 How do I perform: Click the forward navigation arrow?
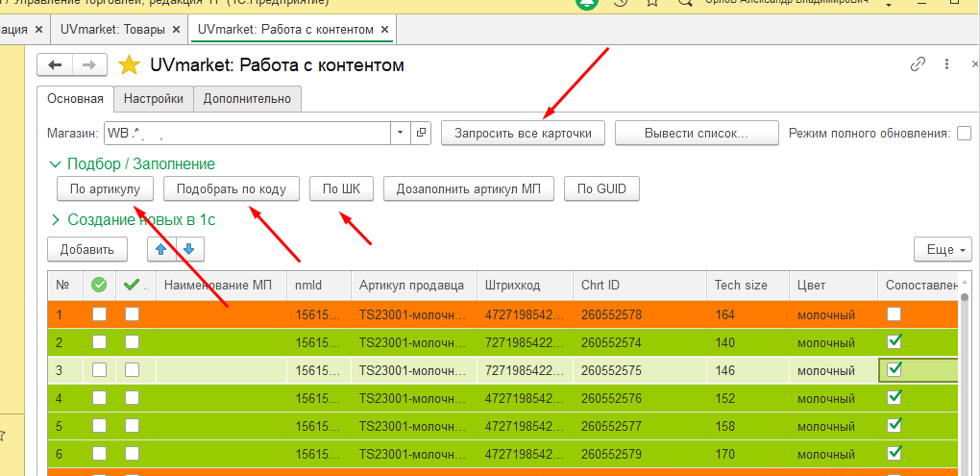(90, 65)
